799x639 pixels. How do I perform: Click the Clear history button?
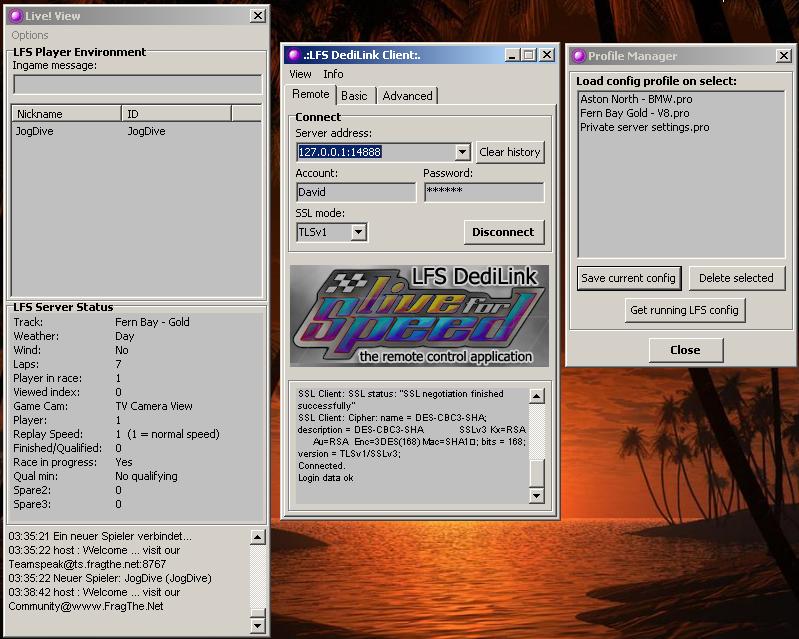510,152
